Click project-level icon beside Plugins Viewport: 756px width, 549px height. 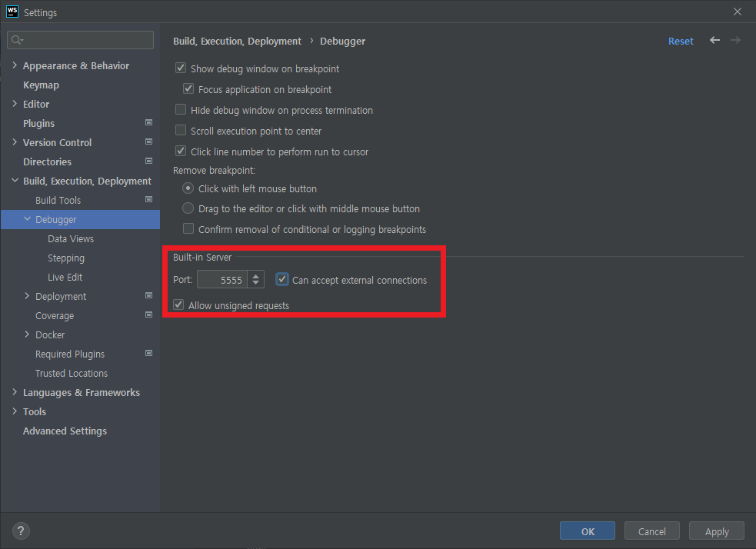pos(149,122)
